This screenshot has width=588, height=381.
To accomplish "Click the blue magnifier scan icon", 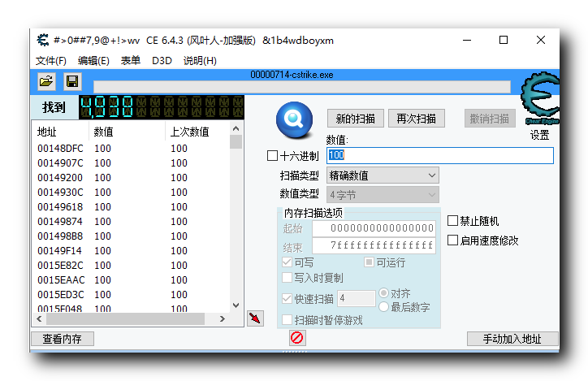I will (x=294, y=119).
